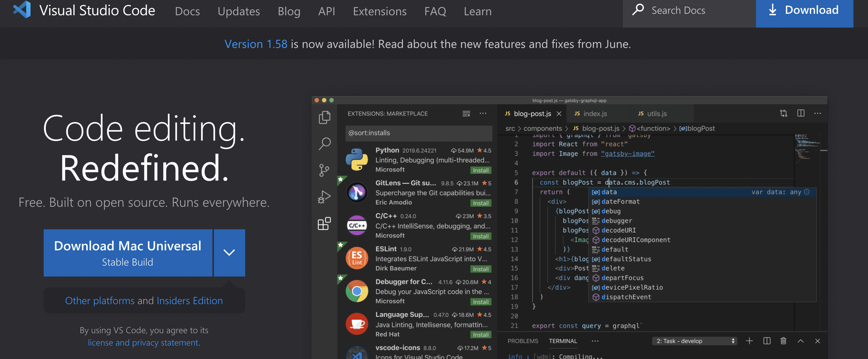Expand the download options dropdown arrow
Screen dimensions: 868x359
point(229,253)
